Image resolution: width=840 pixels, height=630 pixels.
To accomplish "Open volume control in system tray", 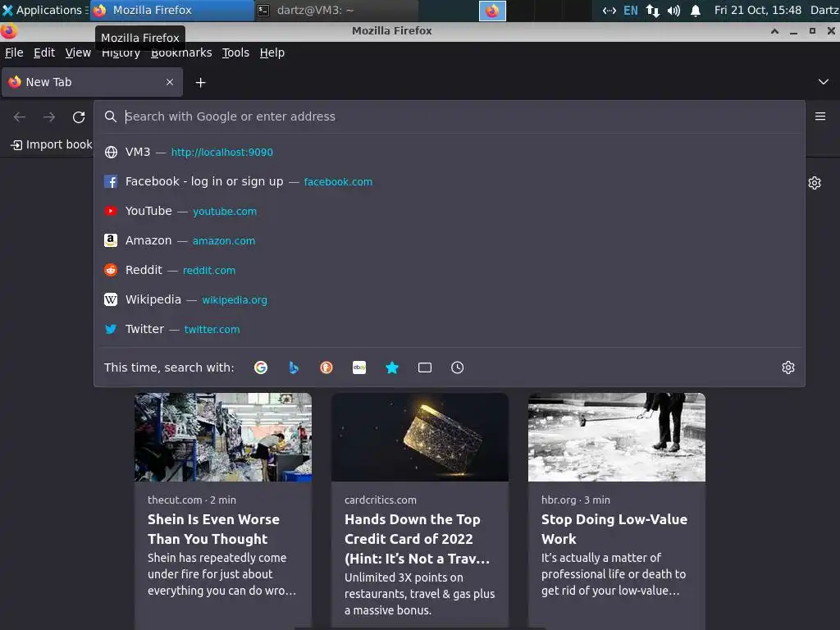I will pyautogui.click(x=673, y=11).
